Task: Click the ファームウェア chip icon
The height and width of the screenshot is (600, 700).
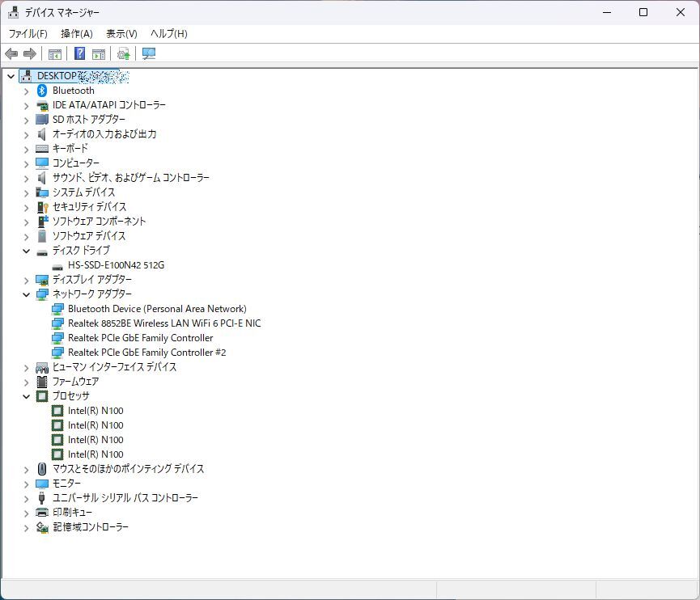Action: point(42,382)
